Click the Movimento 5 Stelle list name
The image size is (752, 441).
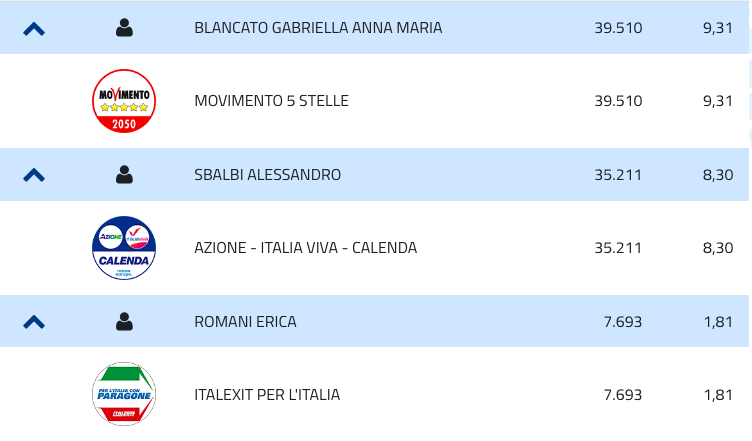[271, 101]
